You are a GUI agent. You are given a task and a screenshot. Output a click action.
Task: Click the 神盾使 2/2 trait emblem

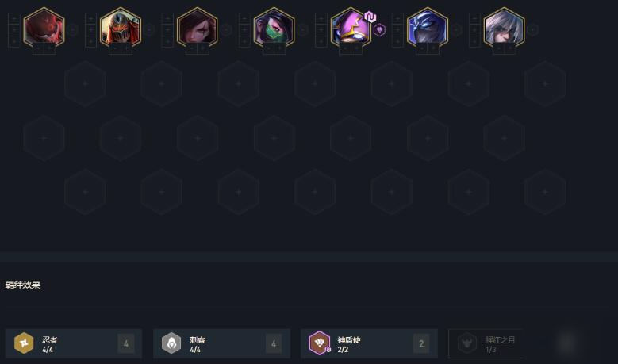tap(319, 343)
